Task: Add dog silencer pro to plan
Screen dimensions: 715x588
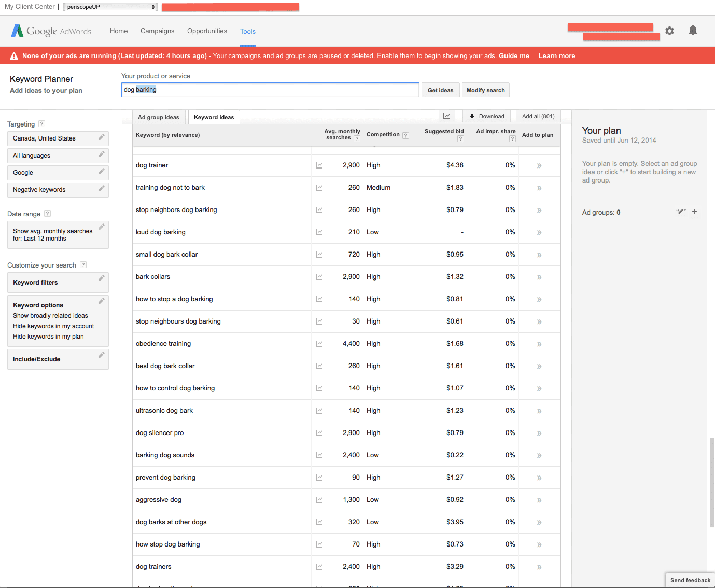Action: (539, 433)
